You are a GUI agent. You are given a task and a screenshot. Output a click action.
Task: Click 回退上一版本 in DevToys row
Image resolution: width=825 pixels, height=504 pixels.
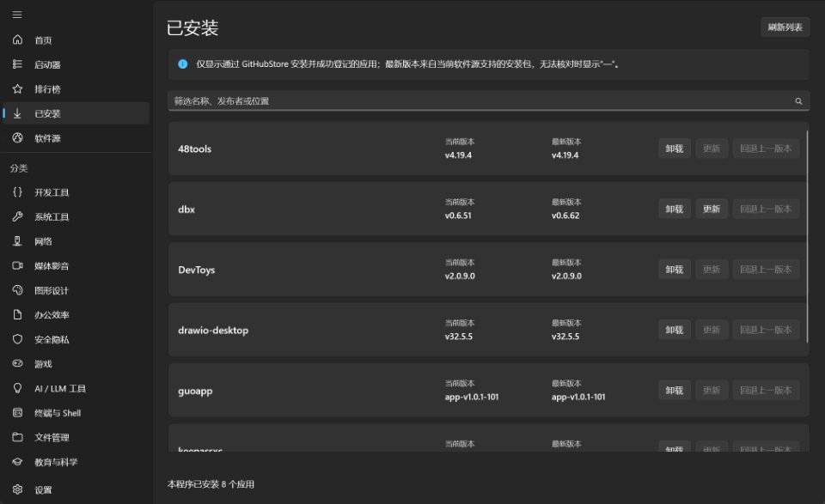click(x=766, y=270)
